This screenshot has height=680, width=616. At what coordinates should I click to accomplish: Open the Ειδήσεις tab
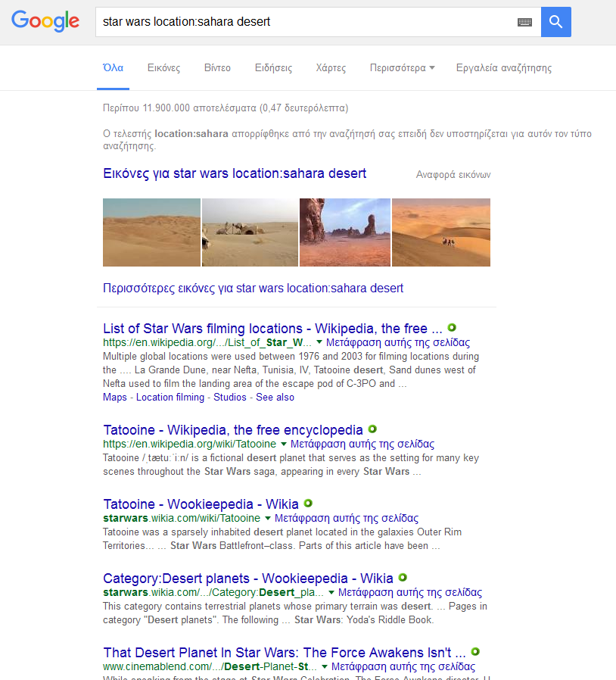point(273,68)
